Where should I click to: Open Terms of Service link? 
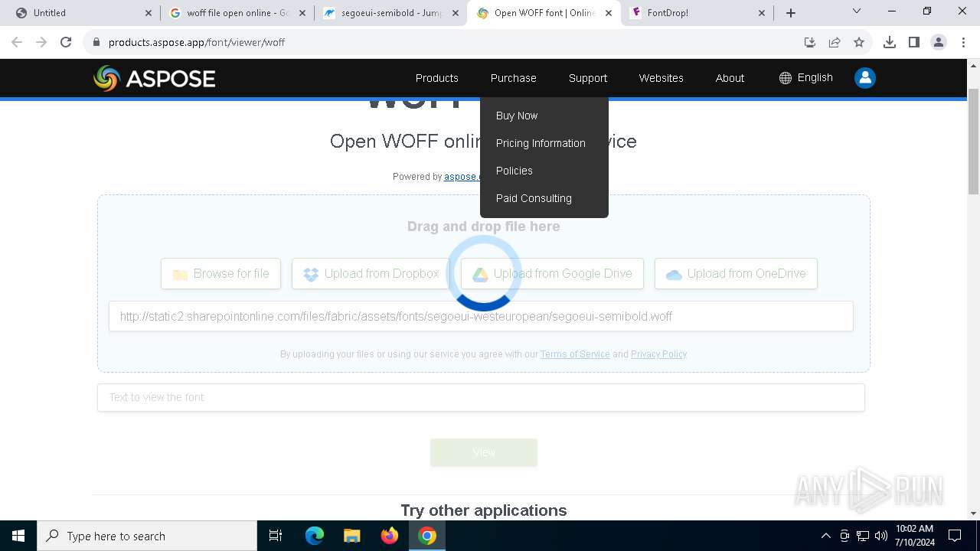(575, 354)
